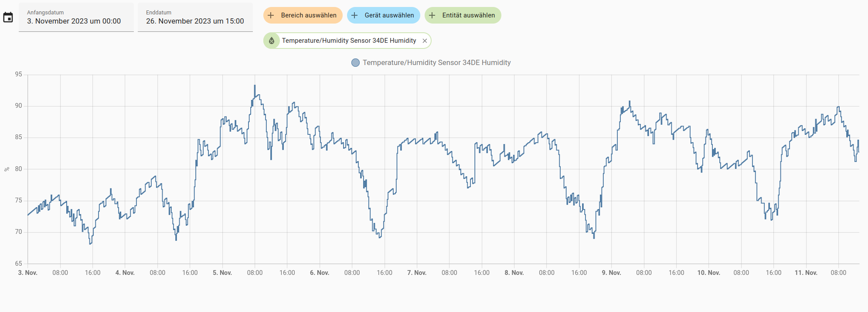Open the Bereich auswählen area selector
The height and width of the screenshot is (312, 868).
click(303, 15)
